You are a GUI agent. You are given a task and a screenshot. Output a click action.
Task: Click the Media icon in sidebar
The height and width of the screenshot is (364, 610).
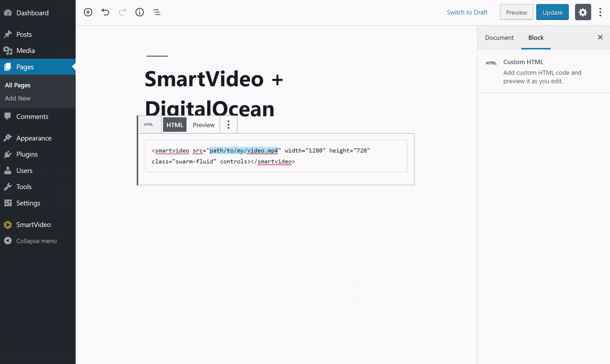8,51
